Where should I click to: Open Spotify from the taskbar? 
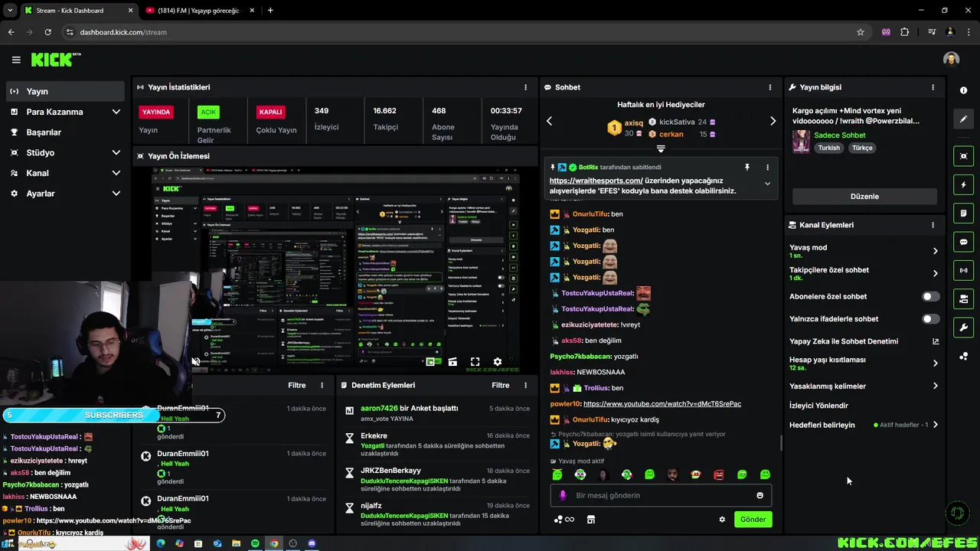pos(255,543)
